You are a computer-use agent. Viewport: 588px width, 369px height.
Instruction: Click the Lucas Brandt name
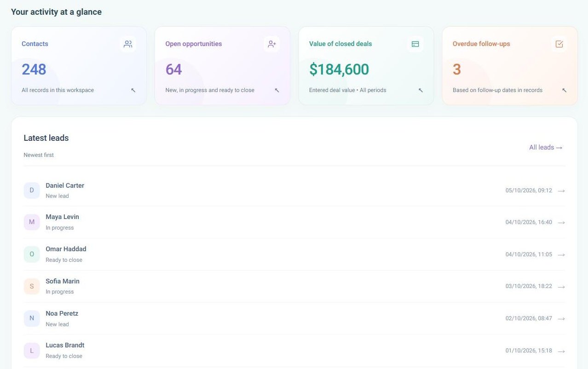(x=65, y=345)
